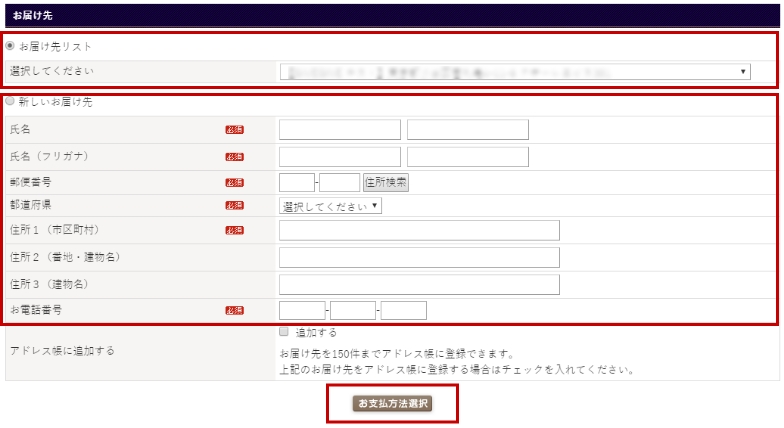The height and width of the screenshot is (428, 784).
Task: Click the first フリガナ input box
Action: click(340, 156)
